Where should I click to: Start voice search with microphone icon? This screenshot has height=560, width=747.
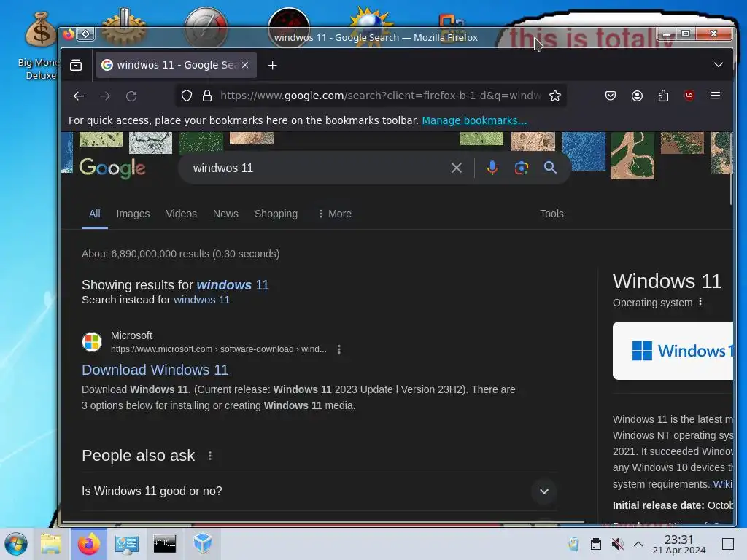click(x=492, y=168)
